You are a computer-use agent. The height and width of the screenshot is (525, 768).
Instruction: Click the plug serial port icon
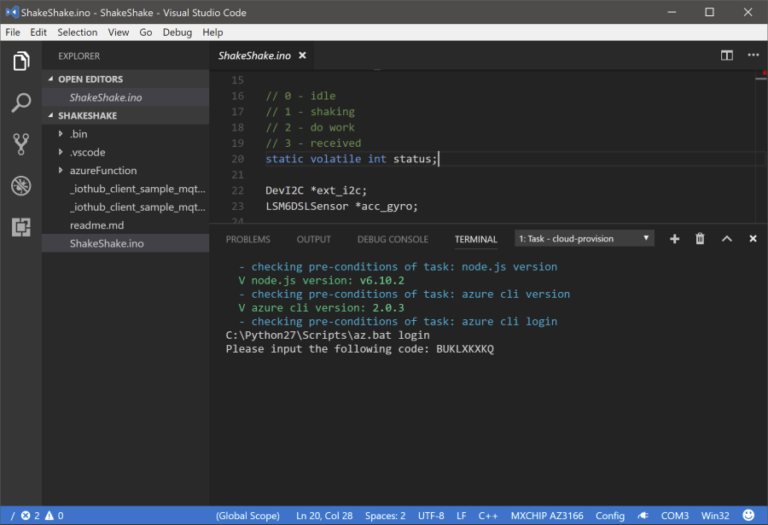pos(643,515)
